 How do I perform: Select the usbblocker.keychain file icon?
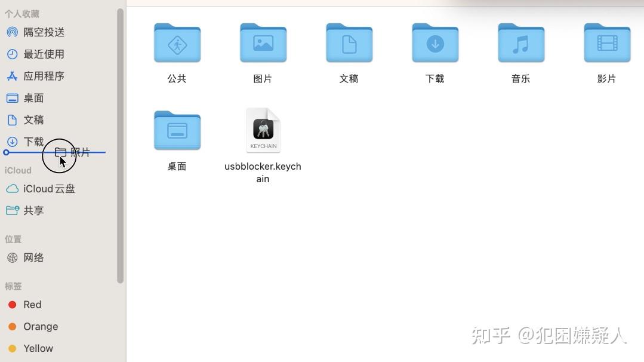(263, 130)
